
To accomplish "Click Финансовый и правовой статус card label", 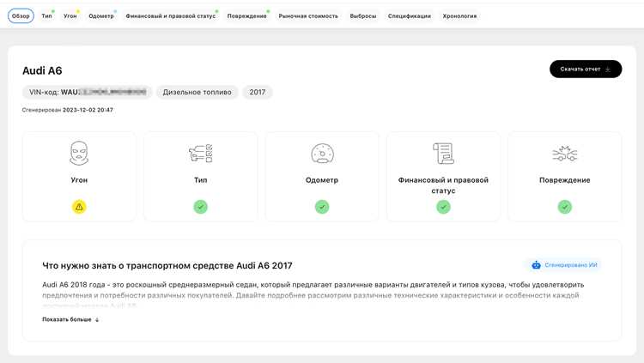I will [x=443, y=185].
